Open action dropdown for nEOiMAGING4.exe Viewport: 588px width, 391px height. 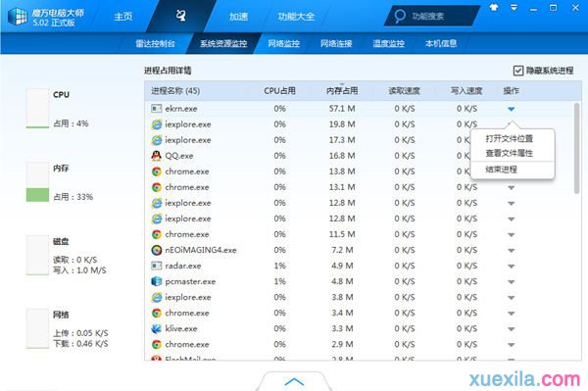tap(512, 251)
